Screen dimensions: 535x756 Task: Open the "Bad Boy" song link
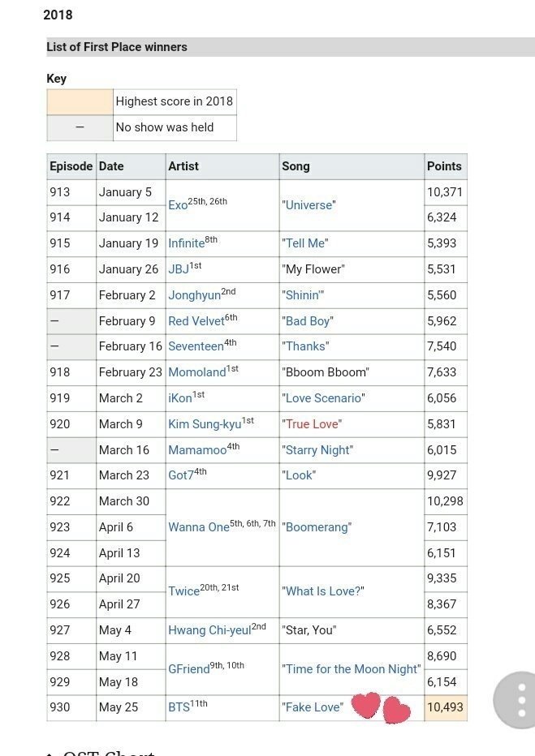[307, 321]
